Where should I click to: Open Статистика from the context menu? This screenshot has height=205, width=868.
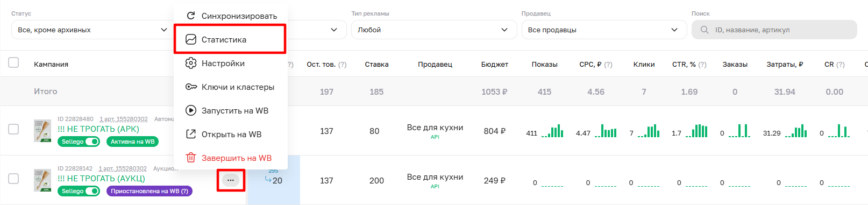230,39
